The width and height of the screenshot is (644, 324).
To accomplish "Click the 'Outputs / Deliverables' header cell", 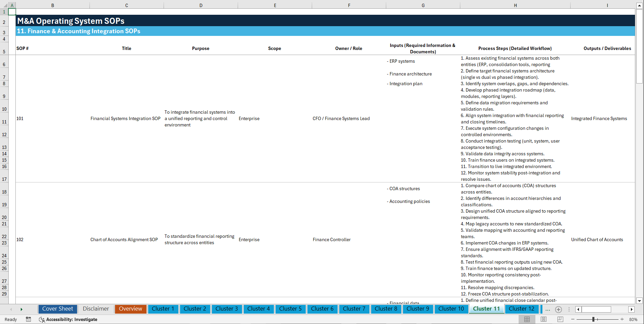I will click(x=607, y=49).
